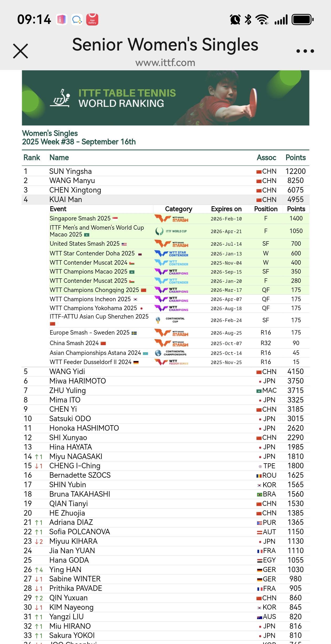Select Honoka HASHIMOTO in the ranking list
Image resolution: width=331 pixels, height=644 pixels.
[x=165, y=428]
